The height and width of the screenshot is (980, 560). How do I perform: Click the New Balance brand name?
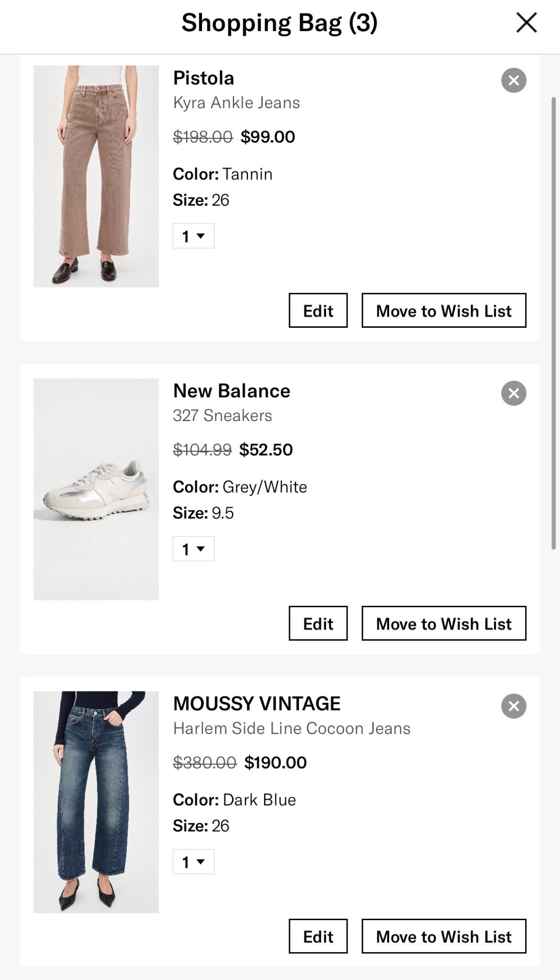[232, 391]
